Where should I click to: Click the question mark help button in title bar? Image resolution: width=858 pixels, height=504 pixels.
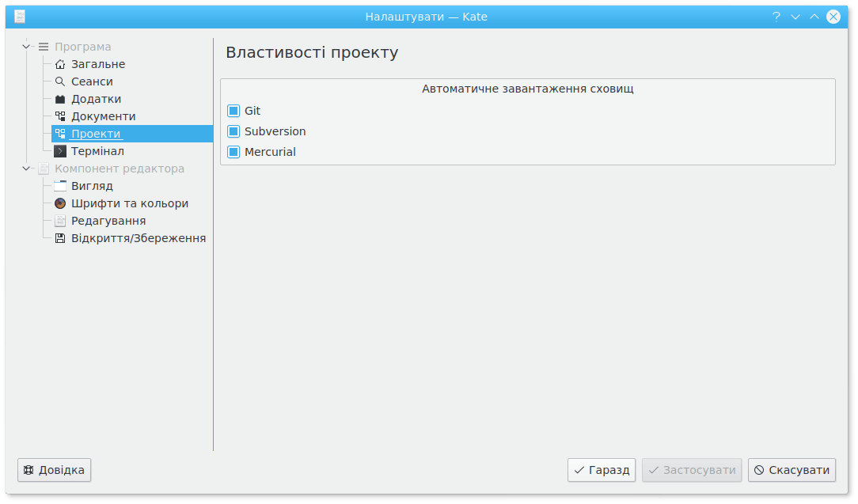(776, 17)
